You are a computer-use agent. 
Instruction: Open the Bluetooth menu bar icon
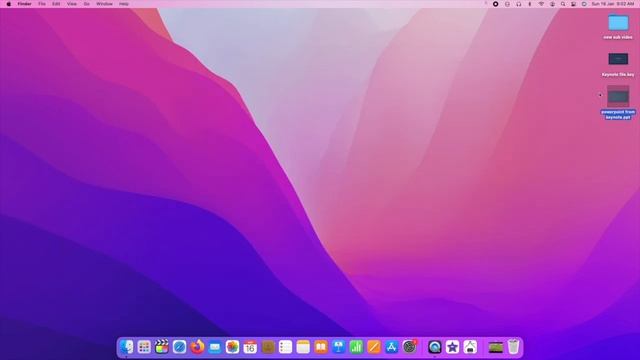[x=530, y=4]
